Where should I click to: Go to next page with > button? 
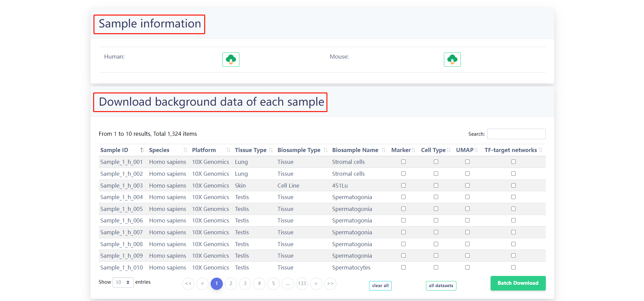pos(316,284)
